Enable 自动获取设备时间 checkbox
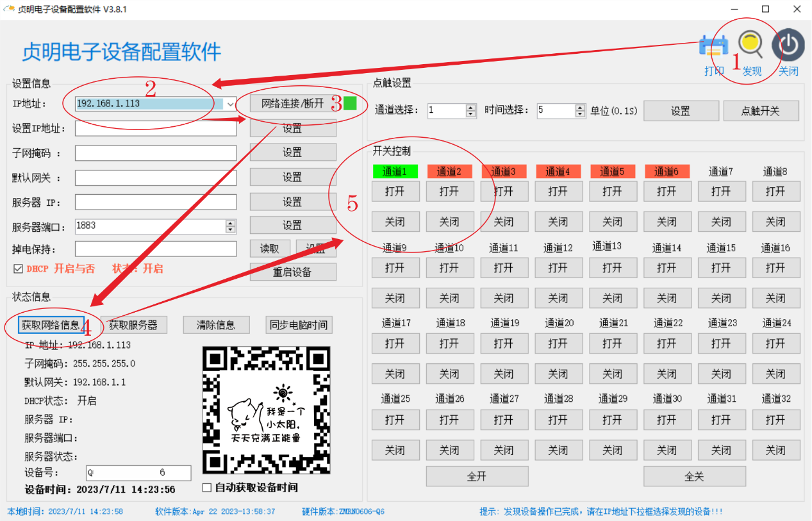This screenshot has width=812, height=521. point(207,488)
